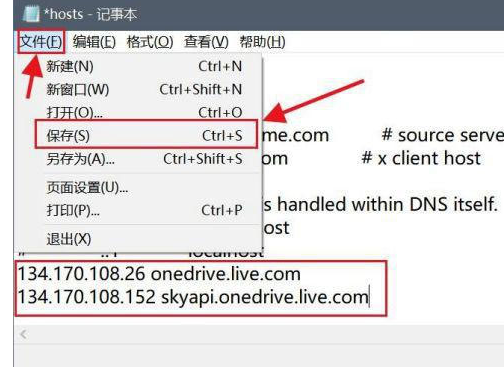504x367 pixels.
Task: Open the 编辑(E) menu
Action: point(94,42)
